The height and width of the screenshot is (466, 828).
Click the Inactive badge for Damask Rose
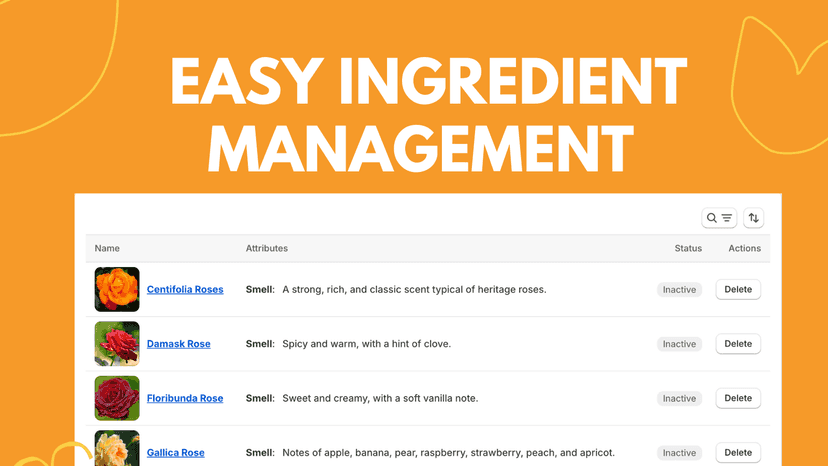click(679, 344)
